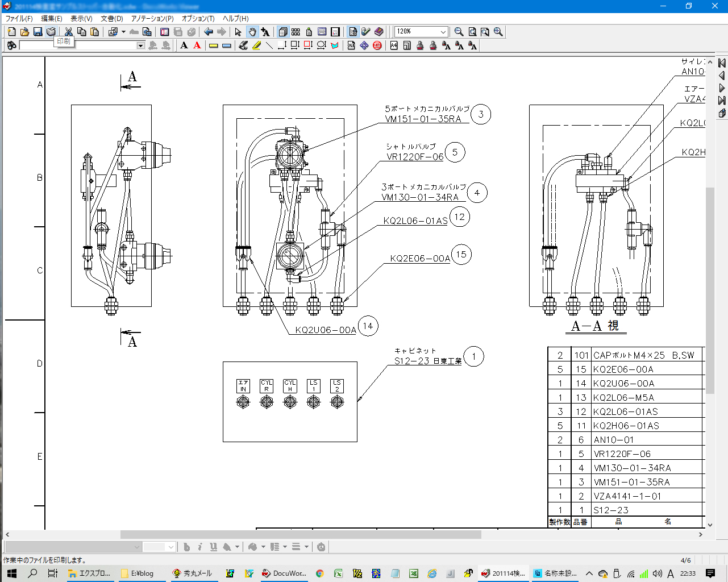Open the ファイル(F) menu

[19, 19]
